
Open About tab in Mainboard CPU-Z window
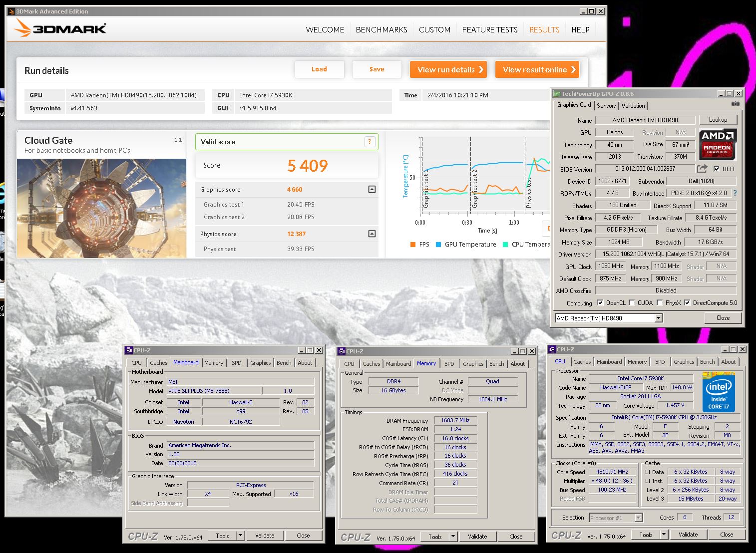pos(305,363)
